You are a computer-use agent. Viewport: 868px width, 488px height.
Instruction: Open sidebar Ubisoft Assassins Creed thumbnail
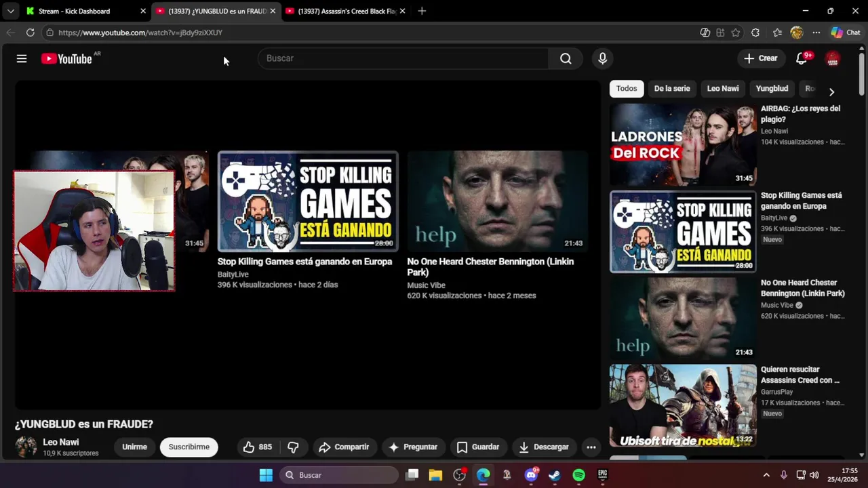[x=683, y=406]
